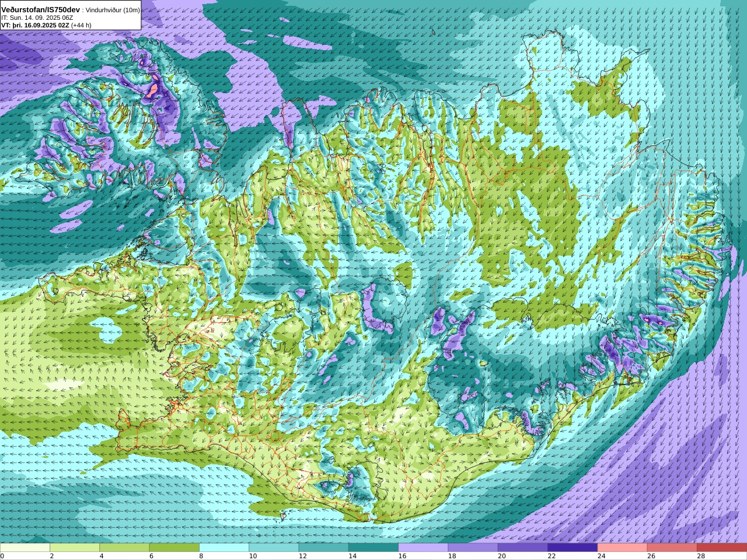Click the legend label 8

pyautogui.click(x=201, y=556)
